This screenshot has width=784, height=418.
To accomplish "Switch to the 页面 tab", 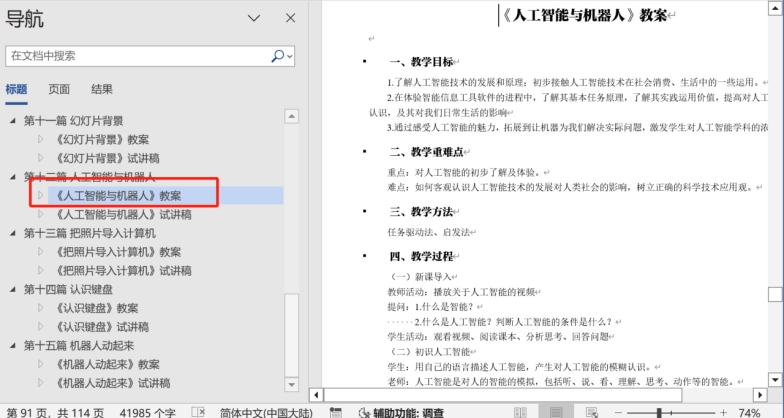I will click(x=59, y=89).
